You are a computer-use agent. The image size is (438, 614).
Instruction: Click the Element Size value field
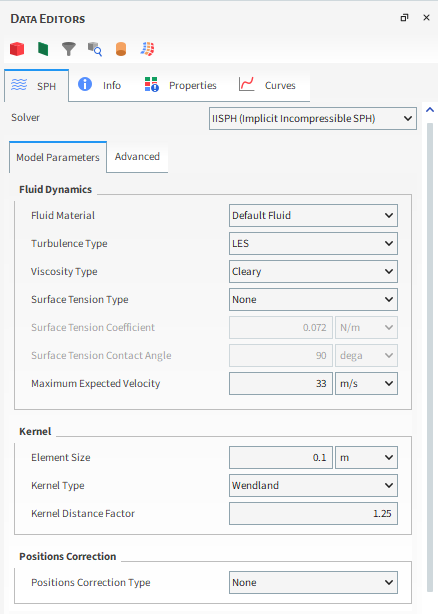pos(281,457)
